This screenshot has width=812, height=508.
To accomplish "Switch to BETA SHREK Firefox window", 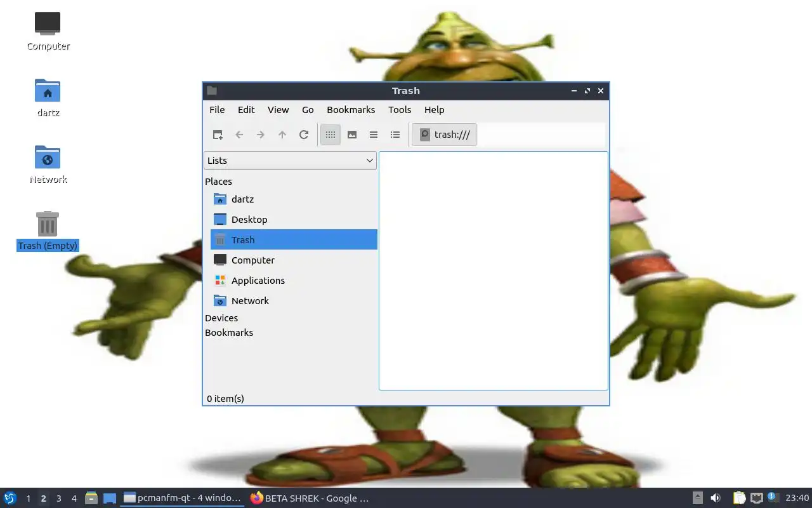I will click(x=310, y=498).
